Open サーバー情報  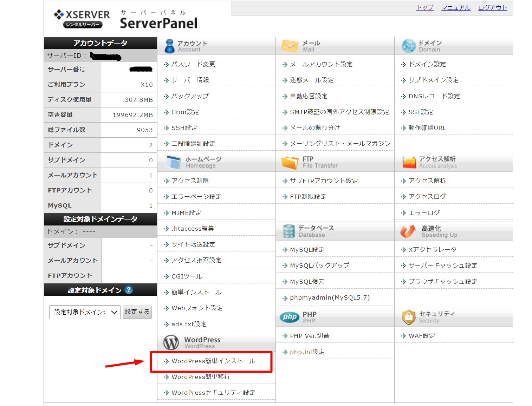tap(190, 80)
